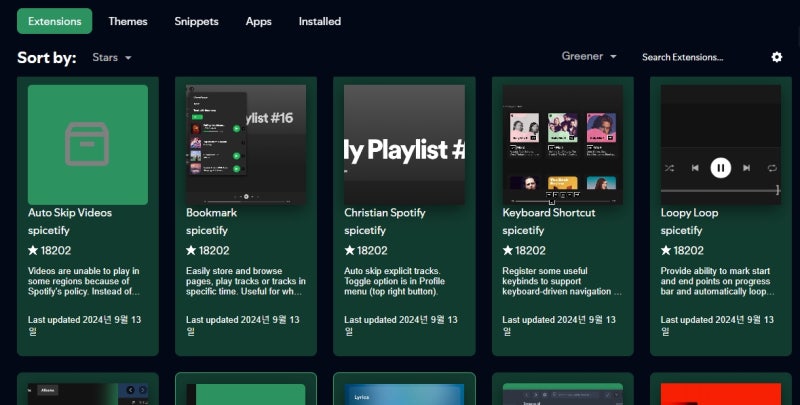Open the Keyboard Shortcut extension title
The height and width of the screenshot is (405, 800).
pos(549,213)
